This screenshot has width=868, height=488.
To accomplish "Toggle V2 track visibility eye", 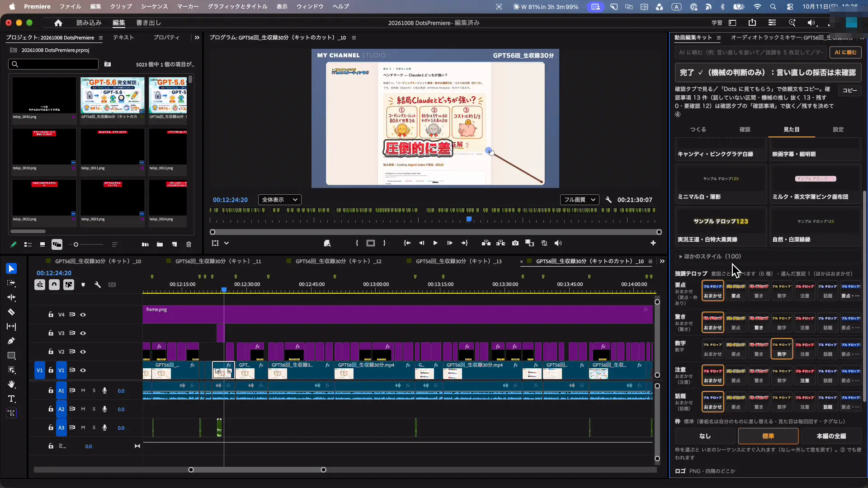I will (83, 352).
